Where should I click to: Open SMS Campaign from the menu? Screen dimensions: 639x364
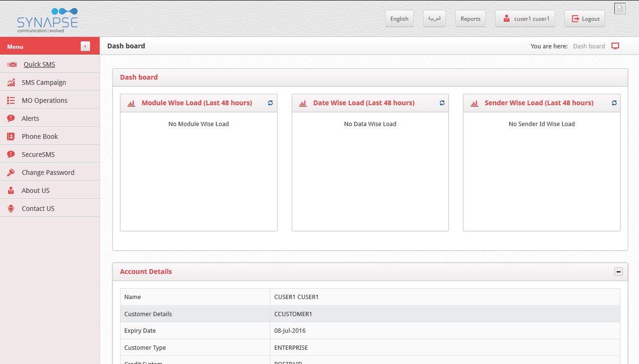pos(44,82)
